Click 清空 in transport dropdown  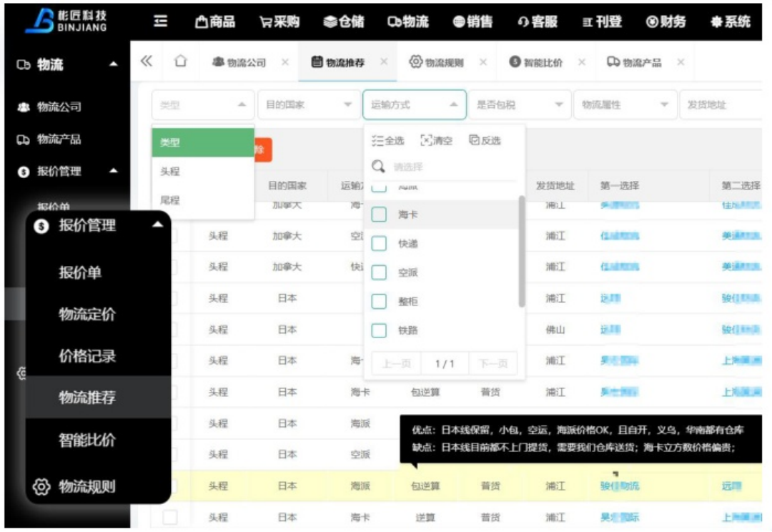pos(436,141)
